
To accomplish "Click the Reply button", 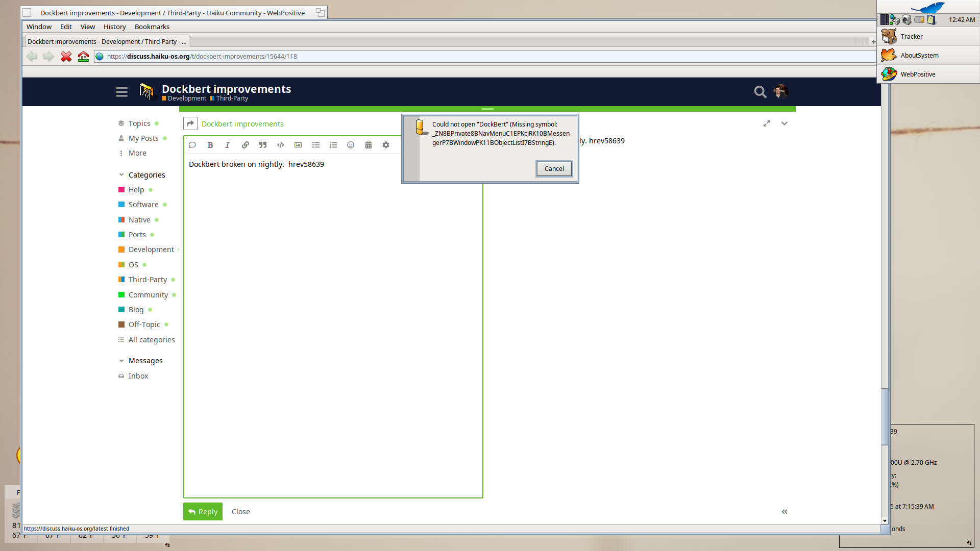I will point(203,512).
